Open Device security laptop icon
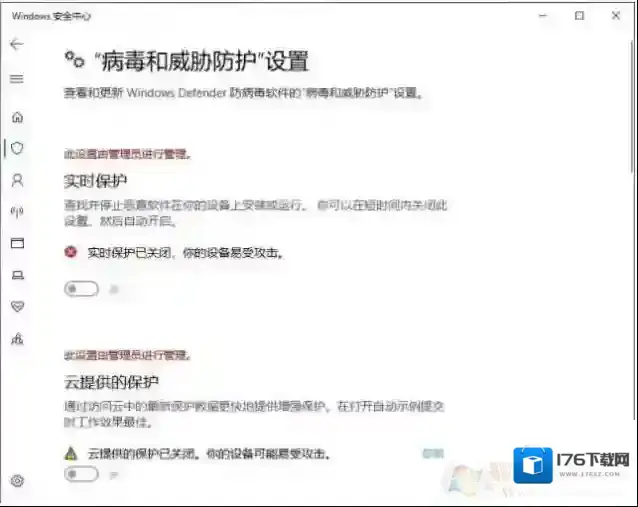 (x=17, y=275)
